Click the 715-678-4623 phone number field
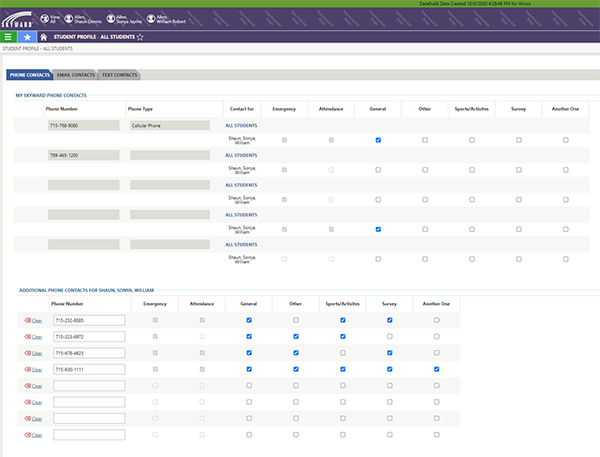The image size is (600, 457). click(x=89, y=353)
